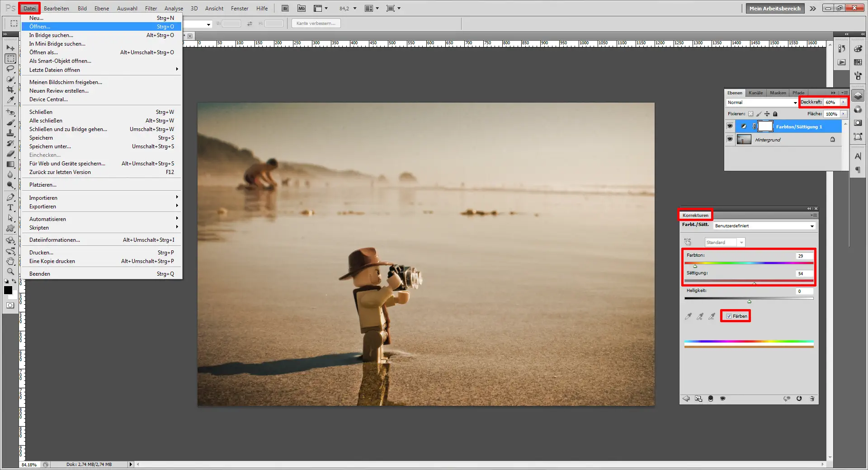Choose Speichern unter... from Datei menu

pyautogui.click(x=50, y=146)
